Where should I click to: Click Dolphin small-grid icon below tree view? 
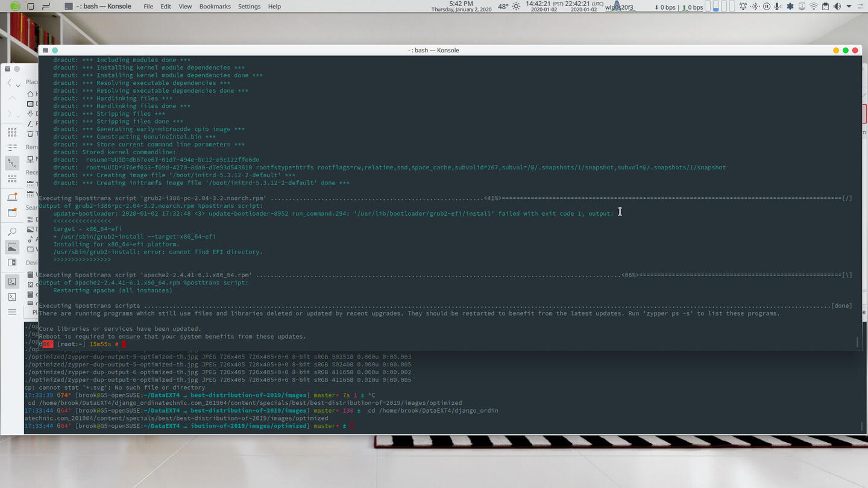coord(12,179)
